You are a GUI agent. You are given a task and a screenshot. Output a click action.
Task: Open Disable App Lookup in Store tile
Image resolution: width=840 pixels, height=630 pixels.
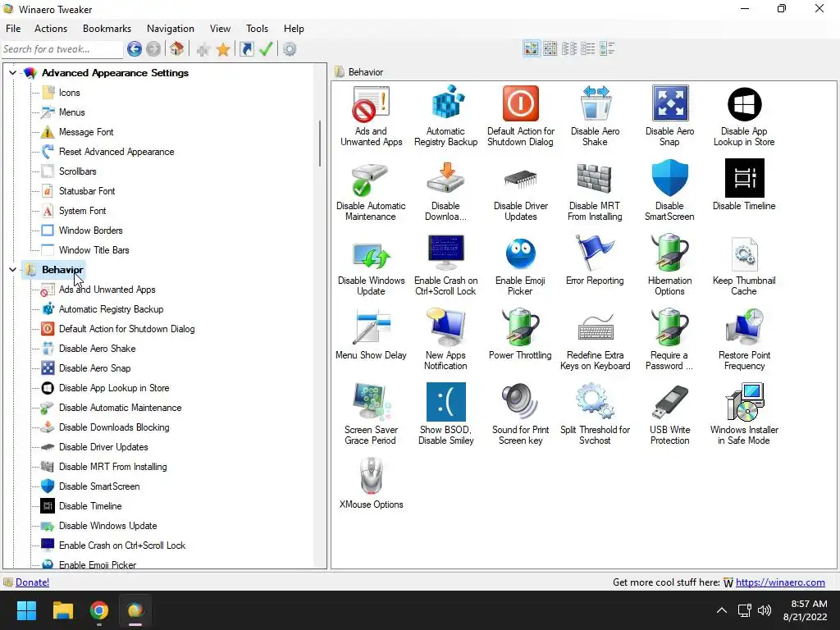tap(744, 116)
